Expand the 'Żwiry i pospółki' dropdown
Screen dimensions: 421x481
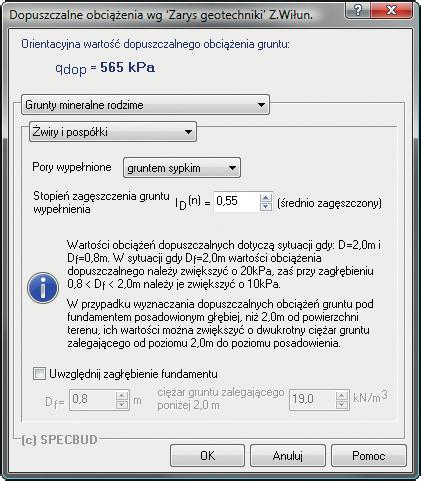pyautogui.click(x=113, y=132)
